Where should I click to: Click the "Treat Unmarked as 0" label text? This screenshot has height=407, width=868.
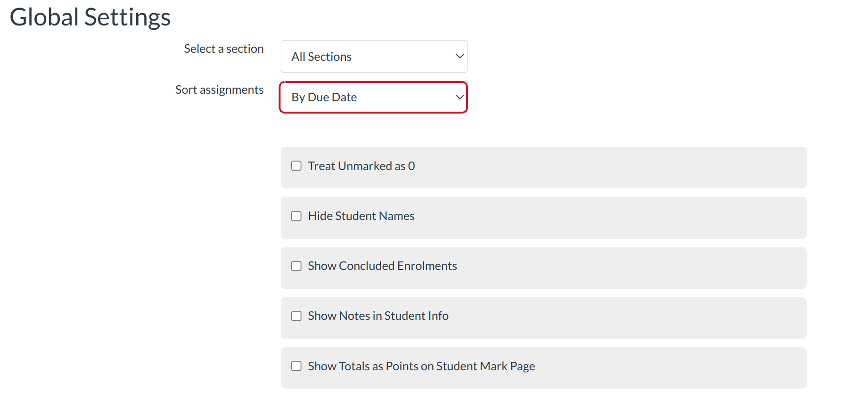click(361, 166)
